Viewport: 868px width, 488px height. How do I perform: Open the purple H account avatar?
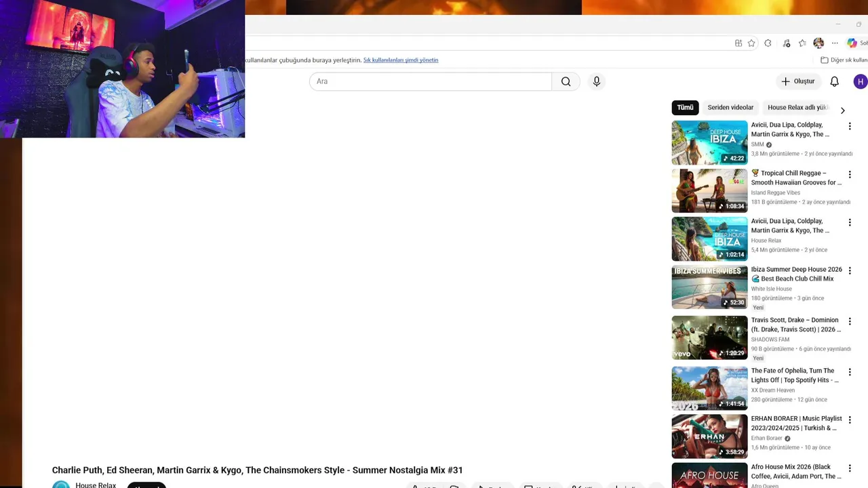point(860,81)
